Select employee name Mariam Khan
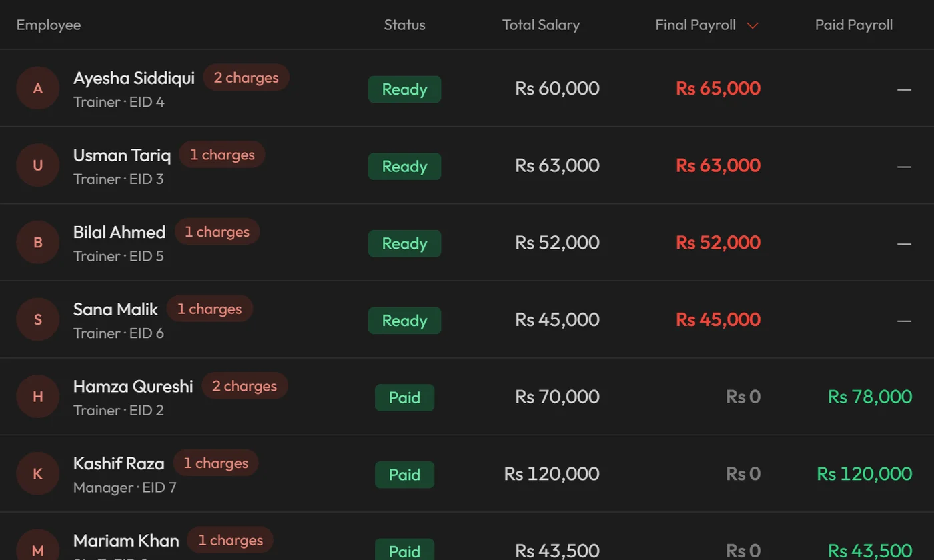 tap(126, 541)
